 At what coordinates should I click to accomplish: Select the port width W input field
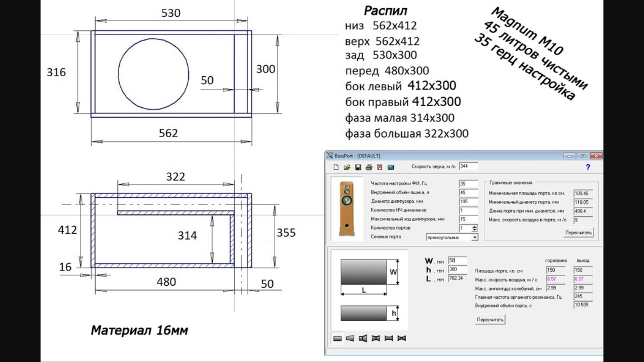(457, 261)
